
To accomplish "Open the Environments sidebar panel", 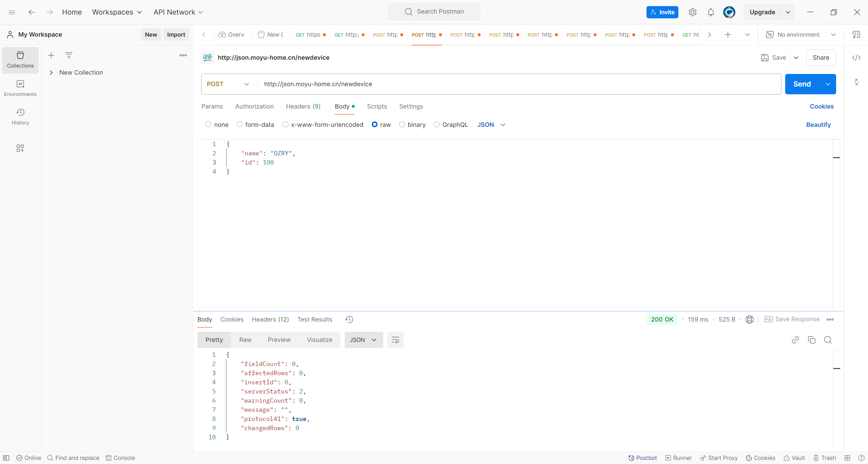I will pyautogui.click(x=20, y=88).
